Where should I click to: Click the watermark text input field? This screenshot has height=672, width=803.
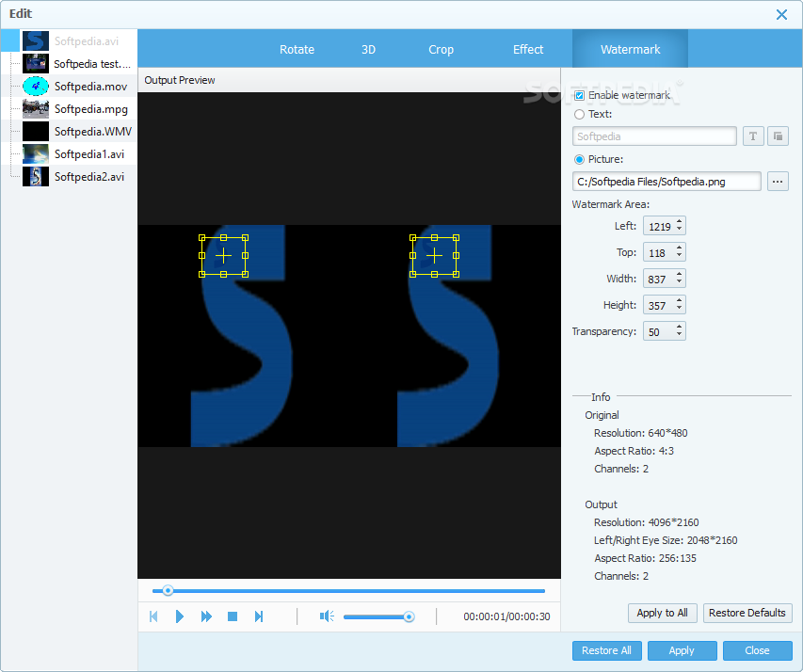(x=654, y=136)
